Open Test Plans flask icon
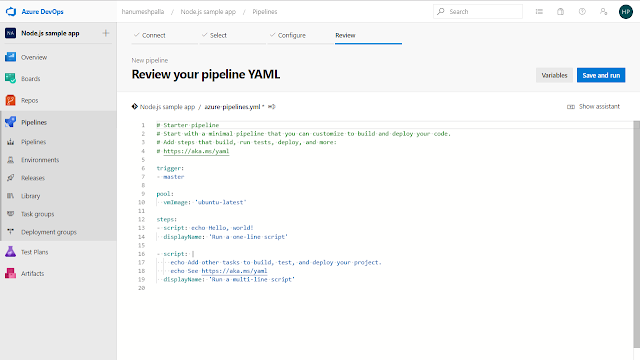 click(11, 252)
